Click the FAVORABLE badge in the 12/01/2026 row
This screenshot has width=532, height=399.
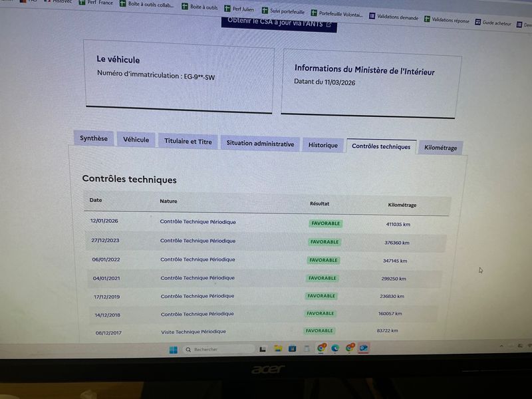click(x=326, y=223)
